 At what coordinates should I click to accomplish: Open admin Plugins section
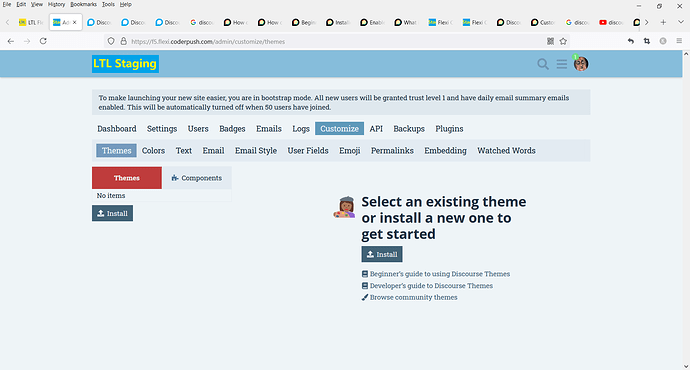click(449, 128)
